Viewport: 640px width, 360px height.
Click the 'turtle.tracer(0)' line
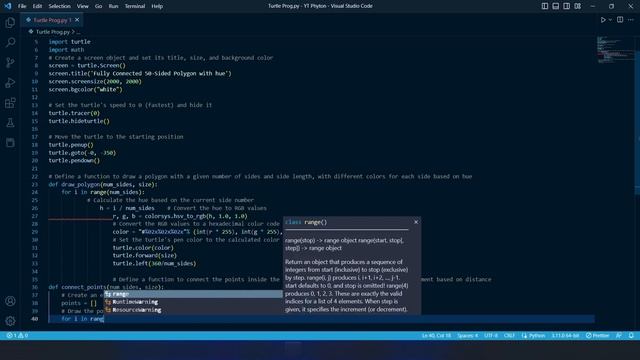[74, 113]
